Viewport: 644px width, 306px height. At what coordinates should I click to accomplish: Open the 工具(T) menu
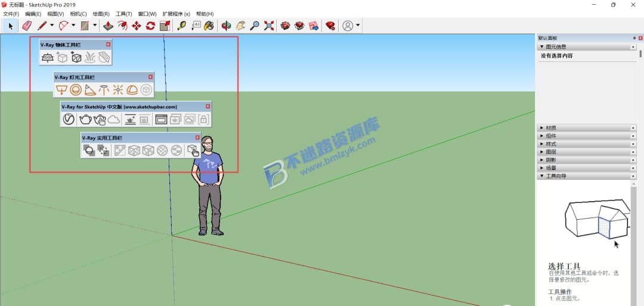tap(123, 14)
